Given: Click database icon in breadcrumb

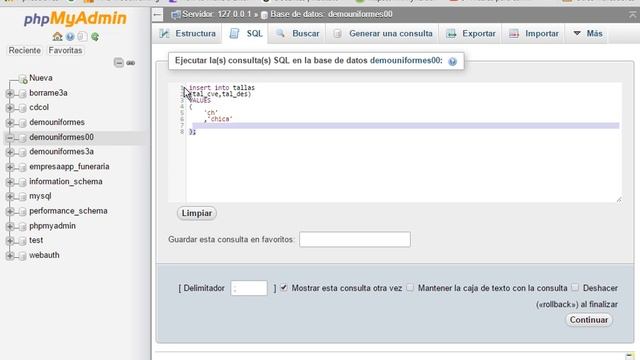Looking at the screenshot, I should [x=264, y=15].
